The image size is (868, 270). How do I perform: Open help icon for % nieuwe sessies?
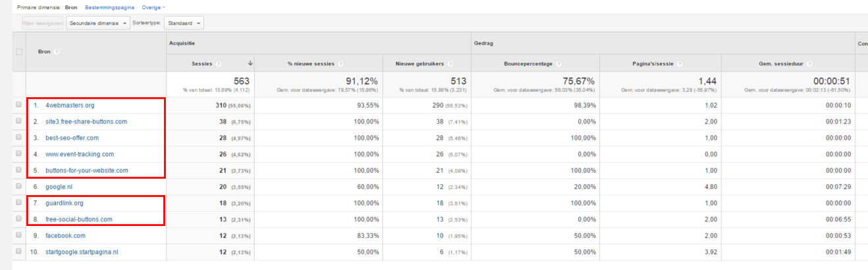pos(339,64)
